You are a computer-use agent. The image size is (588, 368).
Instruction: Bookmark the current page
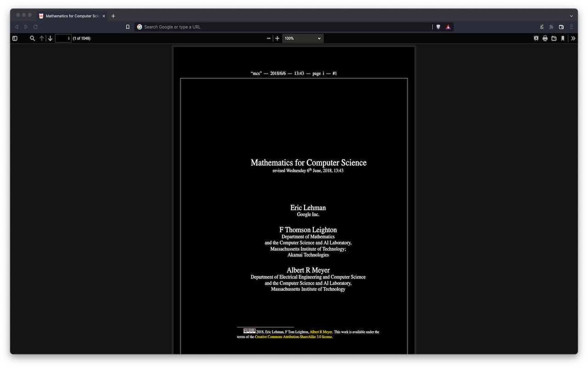click(x=128, y=27)
